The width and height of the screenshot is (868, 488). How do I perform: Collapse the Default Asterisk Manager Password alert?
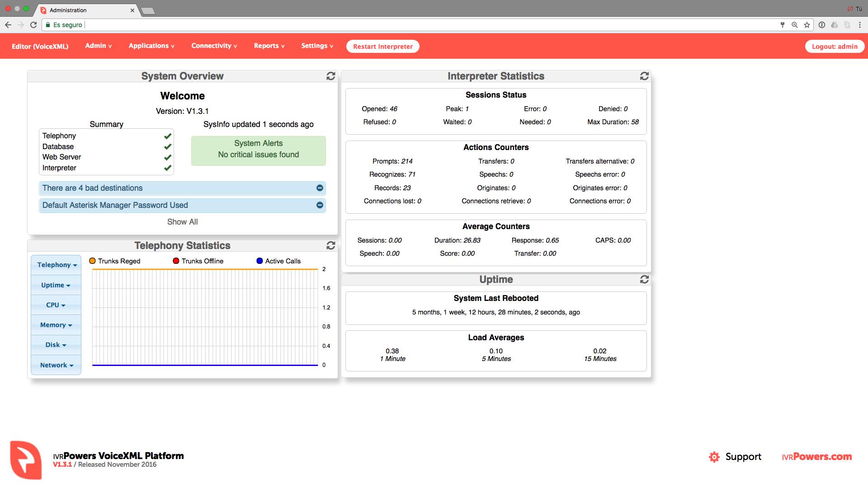[320, 205]
